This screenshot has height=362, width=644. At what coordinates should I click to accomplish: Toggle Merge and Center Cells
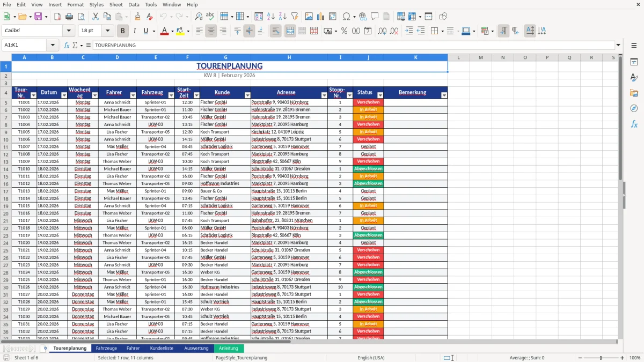pyautogui.click(x=290, y=31)
